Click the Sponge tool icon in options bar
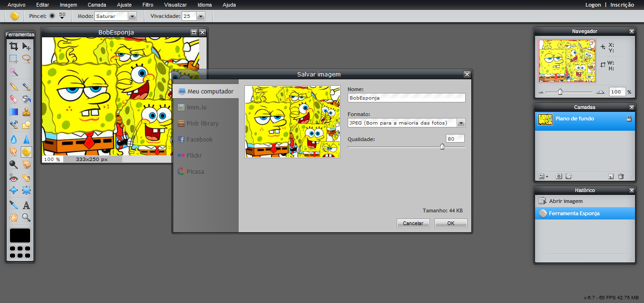Image resolution: width=644 pixels, height=303 pixels. click(x=14, y=16)
